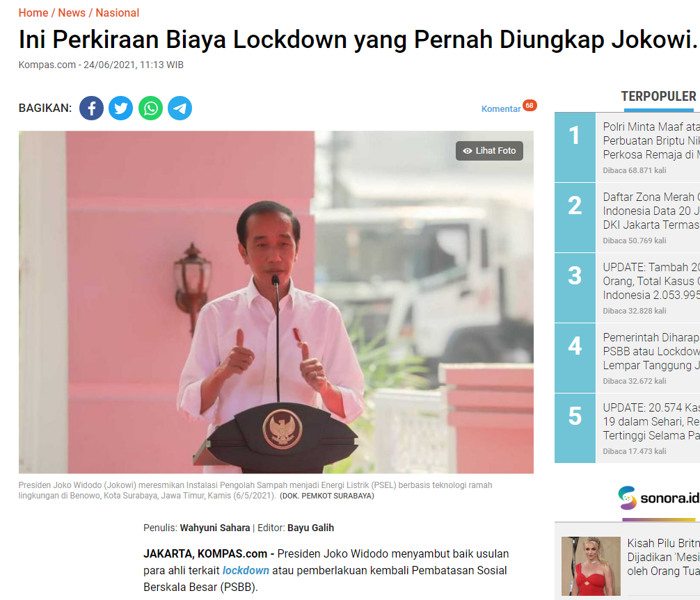Open Daftar Zona Merah popular article
This screenshot has width=700, height=600.
click(651, 211)
